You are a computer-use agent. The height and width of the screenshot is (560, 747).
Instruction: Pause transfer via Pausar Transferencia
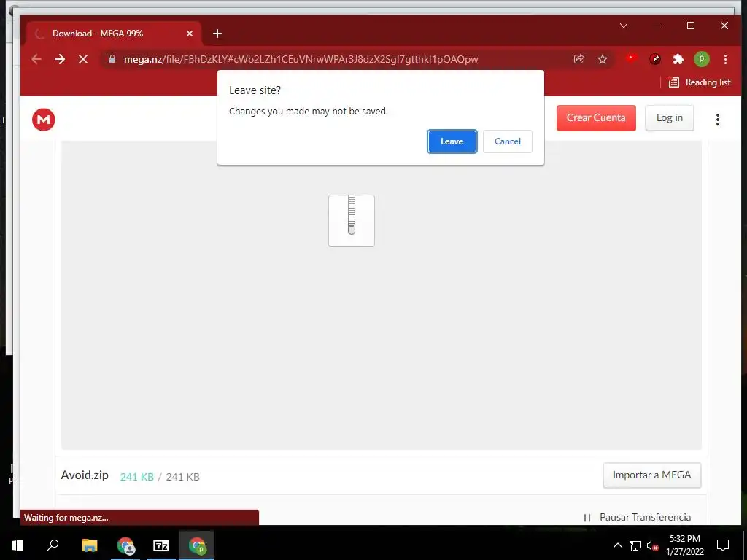coord(638,517)
